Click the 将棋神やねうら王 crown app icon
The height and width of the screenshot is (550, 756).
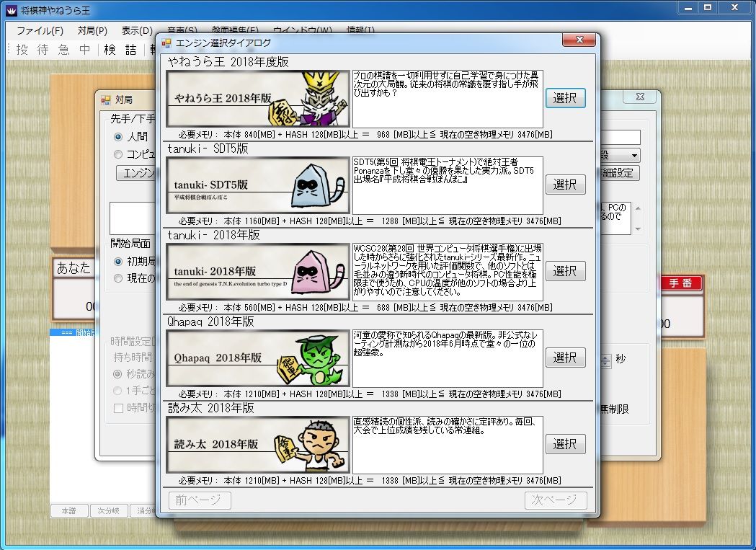click(11, 10)
